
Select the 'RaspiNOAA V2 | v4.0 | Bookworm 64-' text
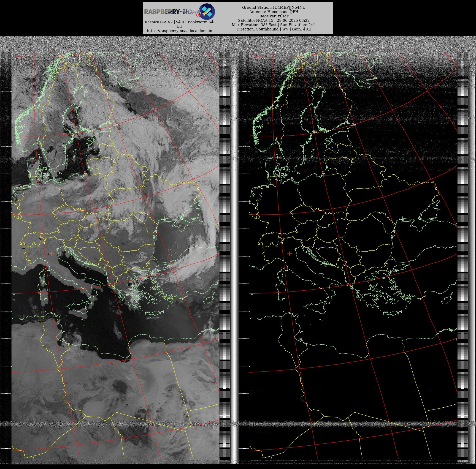coord(179,22)
